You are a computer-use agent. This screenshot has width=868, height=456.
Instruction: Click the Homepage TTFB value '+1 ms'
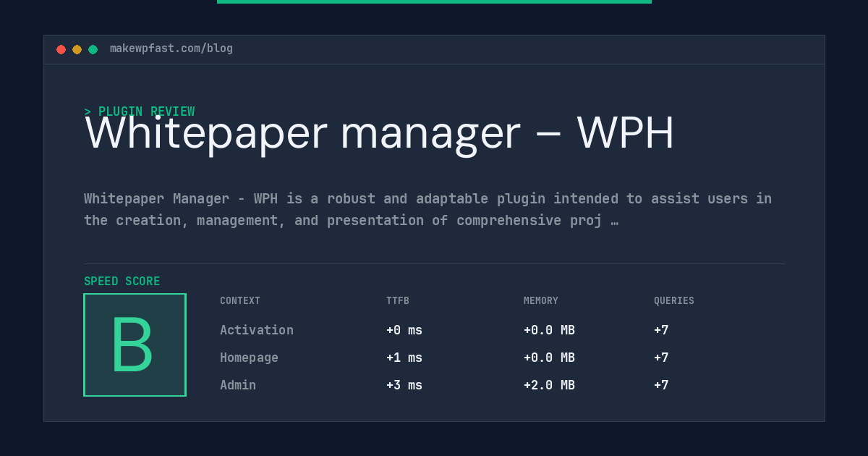[404, 358]
